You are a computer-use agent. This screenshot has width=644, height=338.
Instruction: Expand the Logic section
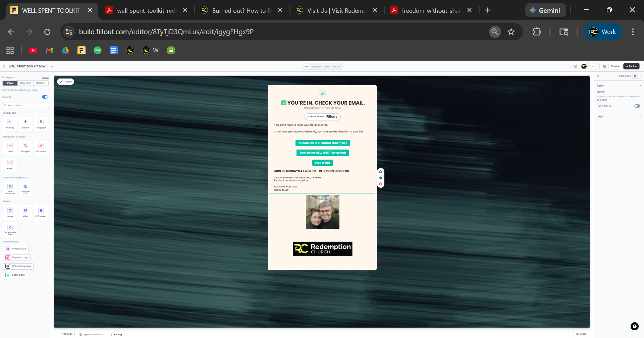coord(619,116)
